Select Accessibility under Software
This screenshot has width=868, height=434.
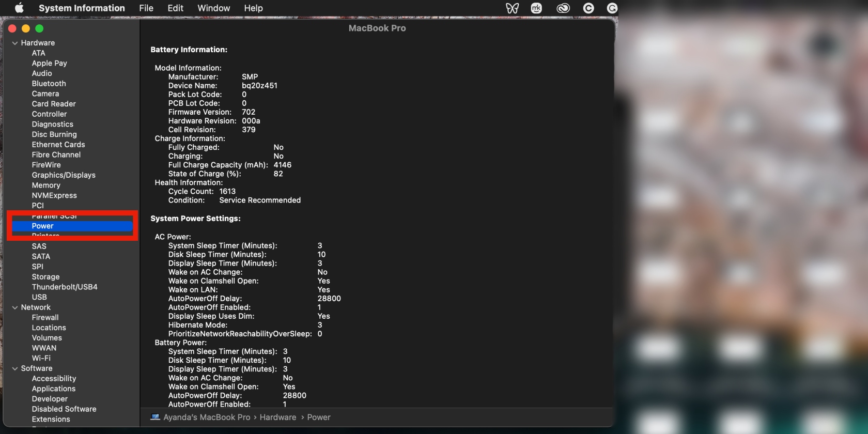[x=54, y=378]
